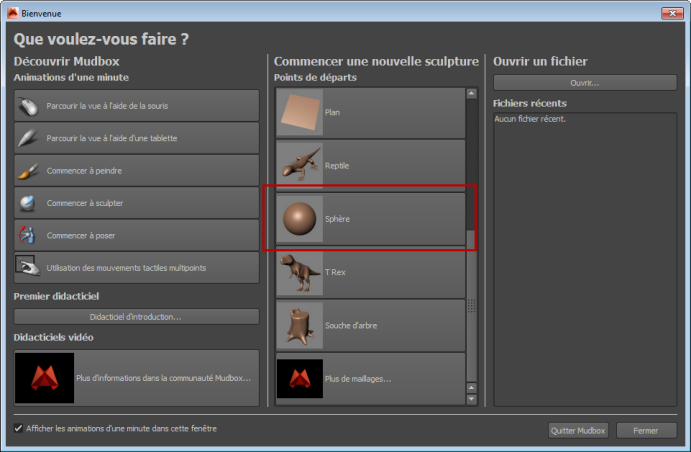The width and height of the screenshot is (691, 452).
Task: Choose the T Rex starting point label
Action: [x=335, y=272]
